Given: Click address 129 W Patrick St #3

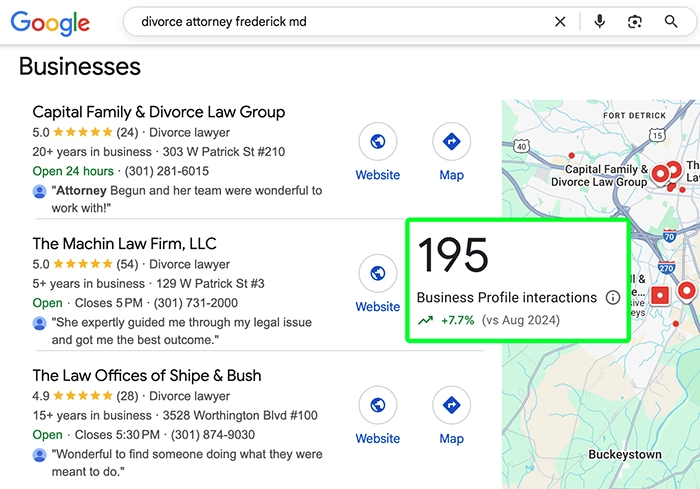Looking at the screenshot, I should [210, 284].
